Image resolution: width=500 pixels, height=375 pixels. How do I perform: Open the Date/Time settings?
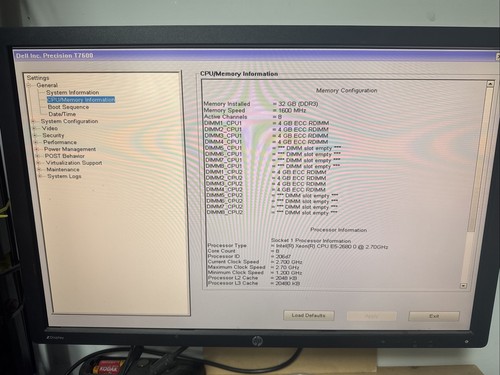[x=62, y=114]
